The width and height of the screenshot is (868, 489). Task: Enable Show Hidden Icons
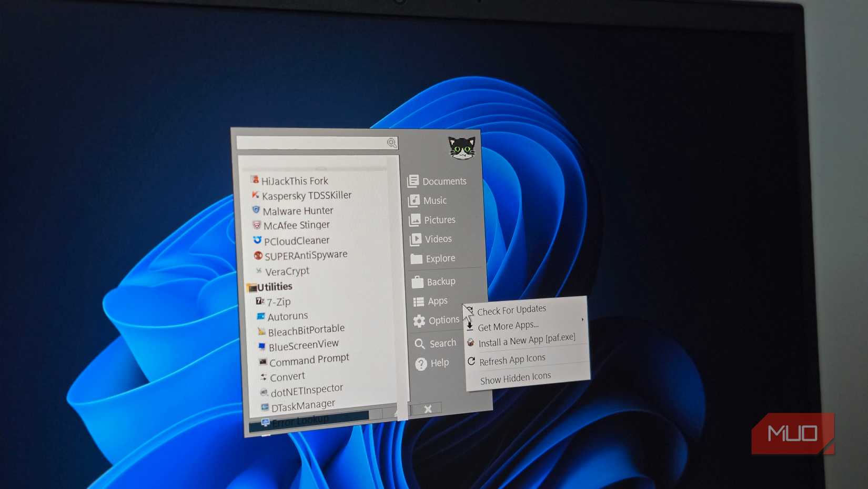tap(516, 376)
